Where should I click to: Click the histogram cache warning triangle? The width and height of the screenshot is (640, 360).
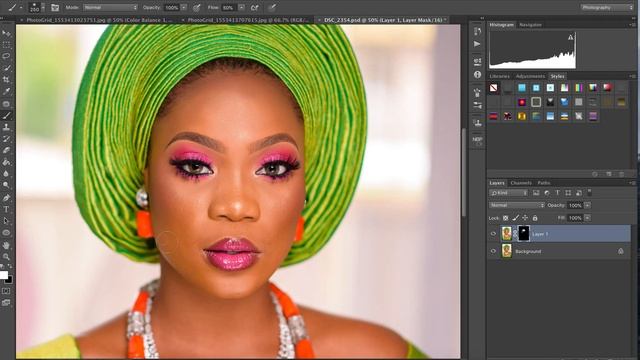(x=570, y=38)
